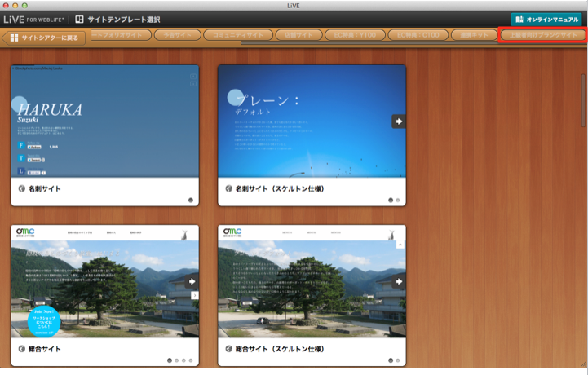This screenshot has width=588, height=375.
Task: Select second page dot on 総合サイト（スケルトン仕様）
Action: tap(398, 360)
